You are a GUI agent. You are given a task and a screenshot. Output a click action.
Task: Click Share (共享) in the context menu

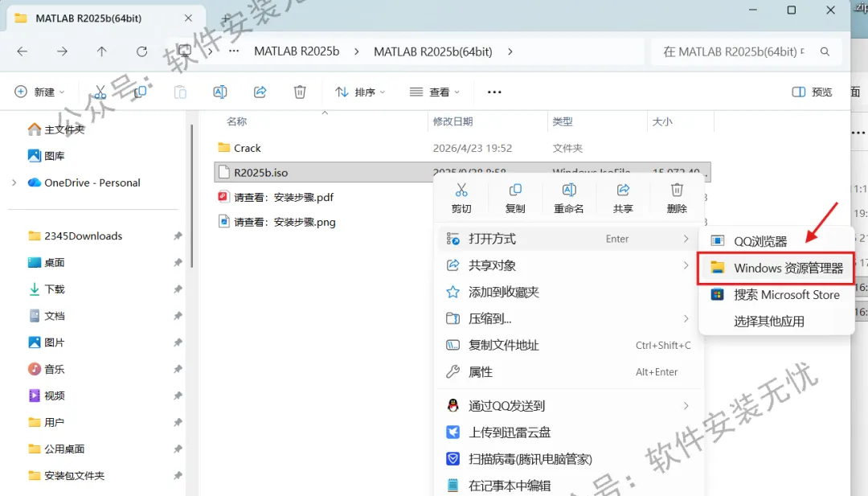[623, 199]
